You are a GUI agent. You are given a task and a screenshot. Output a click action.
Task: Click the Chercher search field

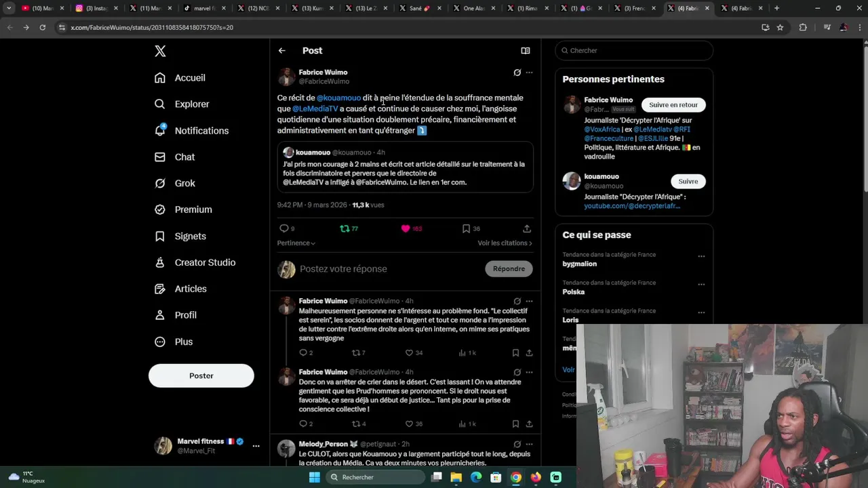(x=634, y=51)
